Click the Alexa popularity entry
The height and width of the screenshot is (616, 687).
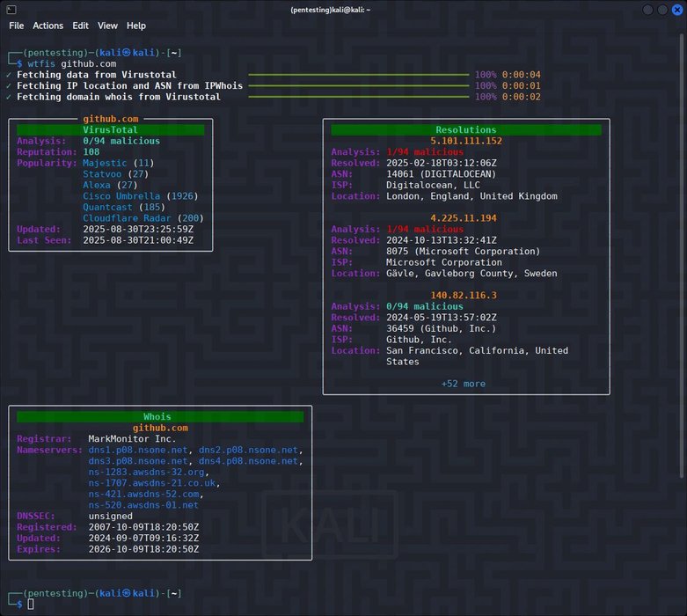[110, 185]
